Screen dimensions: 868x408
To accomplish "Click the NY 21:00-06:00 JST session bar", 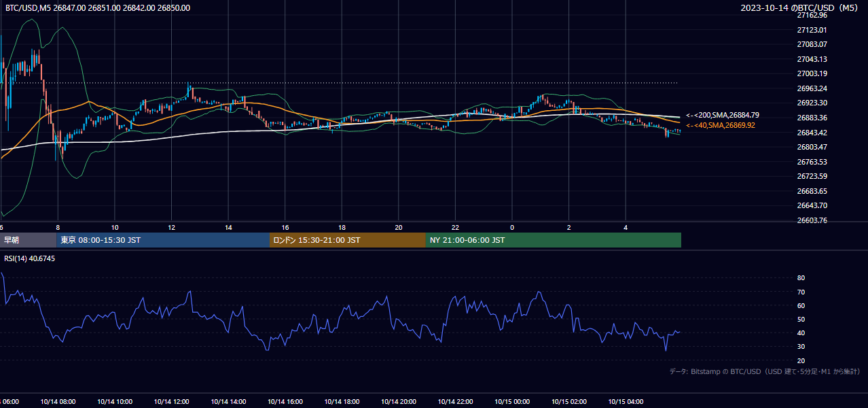I will point(554,240).
